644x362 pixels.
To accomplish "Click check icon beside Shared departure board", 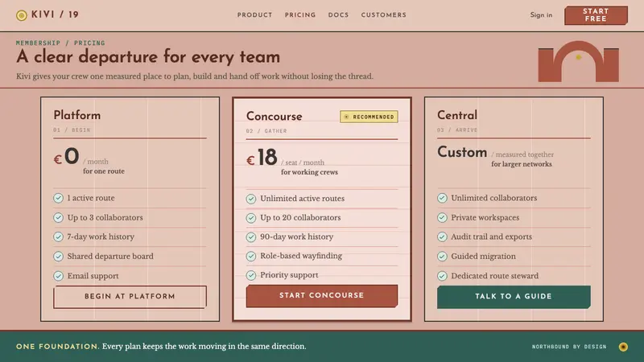I will [58, 257].
